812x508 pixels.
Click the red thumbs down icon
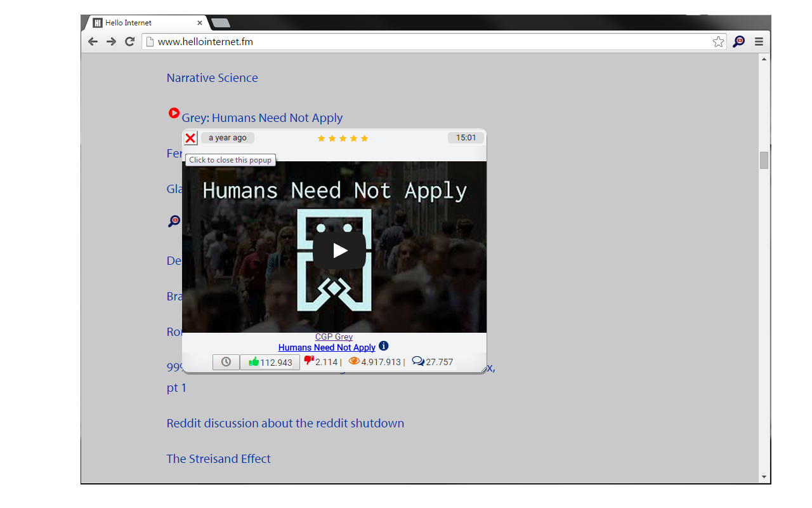pyautogui.click(x=309, y=361)
